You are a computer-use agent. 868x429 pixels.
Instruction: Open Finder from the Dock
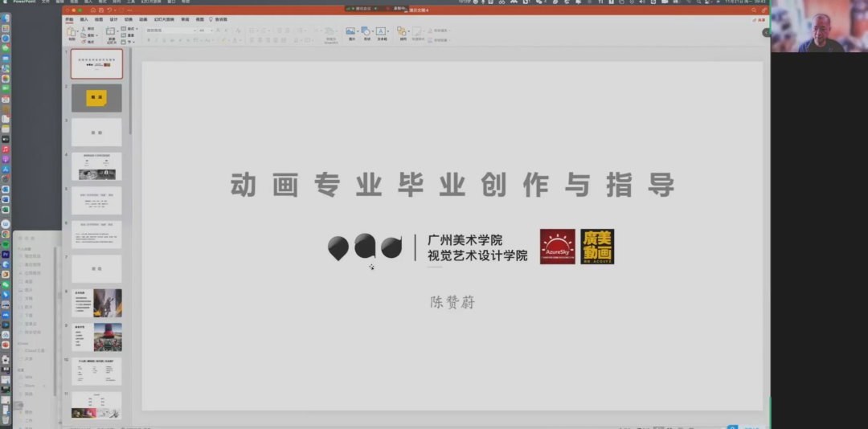[6, 18]
